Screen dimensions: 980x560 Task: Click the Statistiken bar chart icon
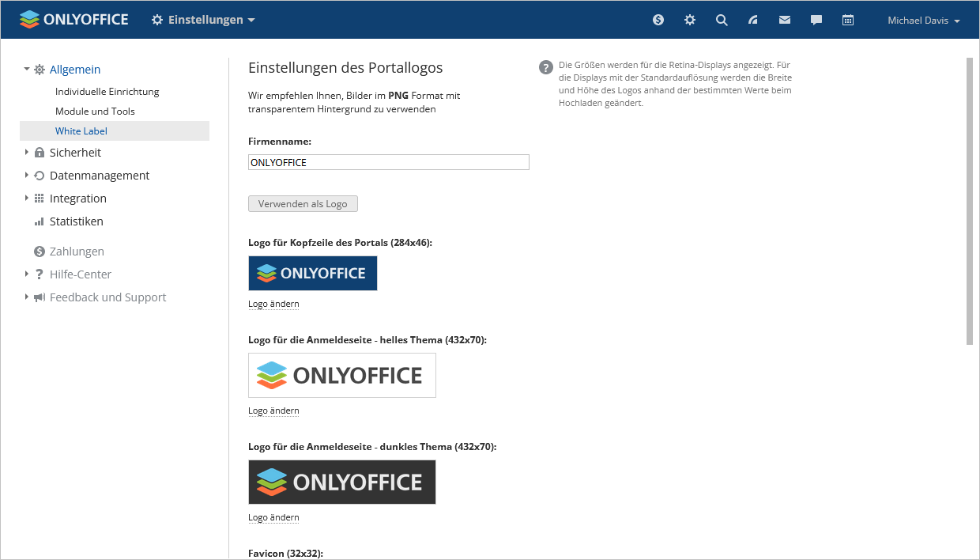coord(40,221)
